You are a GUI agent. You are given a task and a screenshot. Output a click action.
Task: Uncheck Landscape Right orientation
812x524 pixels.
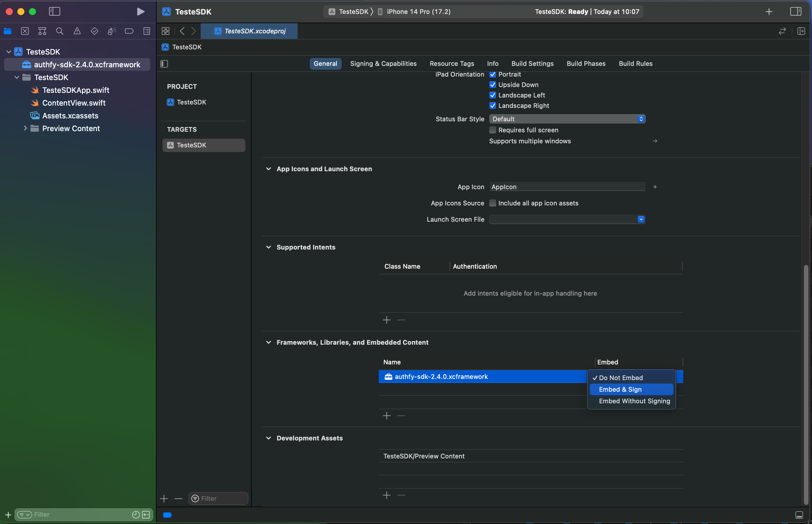click(x=492, y=106)
